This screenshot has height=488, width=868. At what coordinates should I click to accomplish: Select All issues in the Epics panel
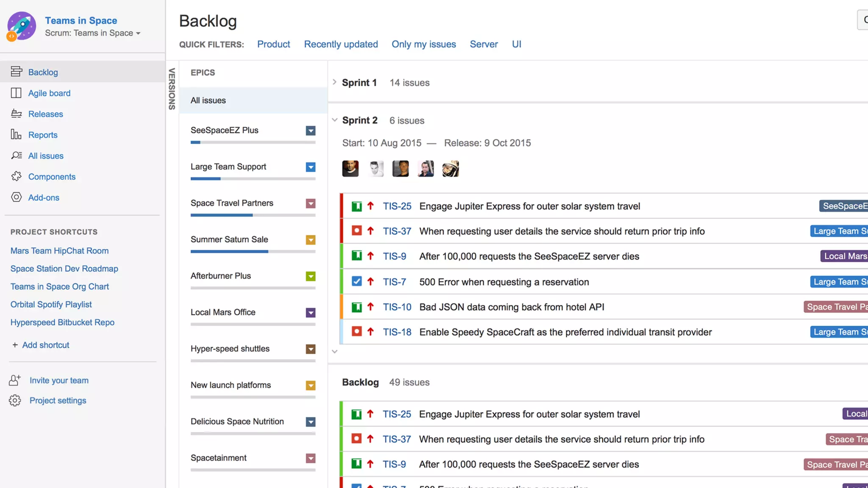coord(208,100)
